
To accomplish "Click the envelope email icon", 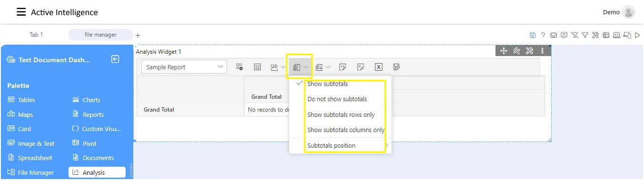I will [554, 35].
